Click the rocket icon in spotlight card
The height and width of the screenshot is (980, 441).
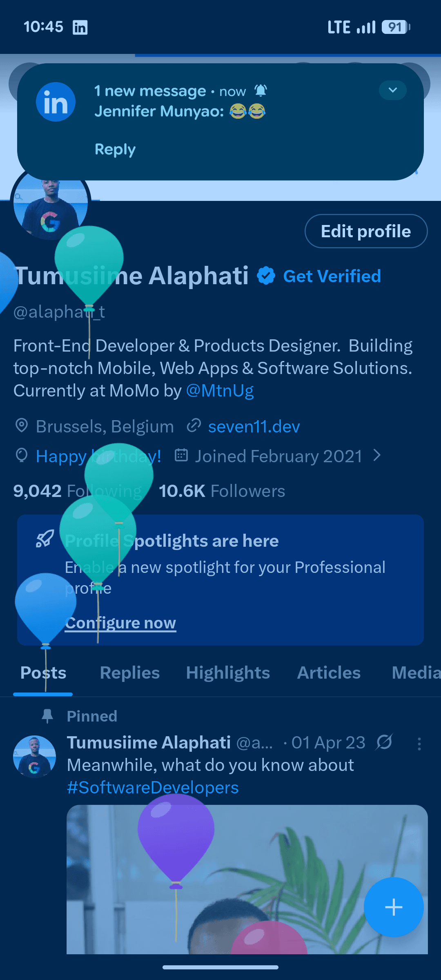[45, 539]
